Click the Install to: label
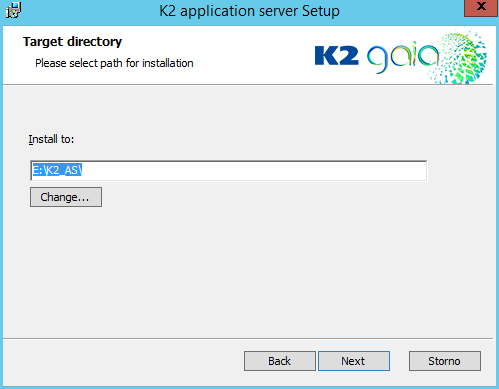499x389 pixels. [51, 139]
